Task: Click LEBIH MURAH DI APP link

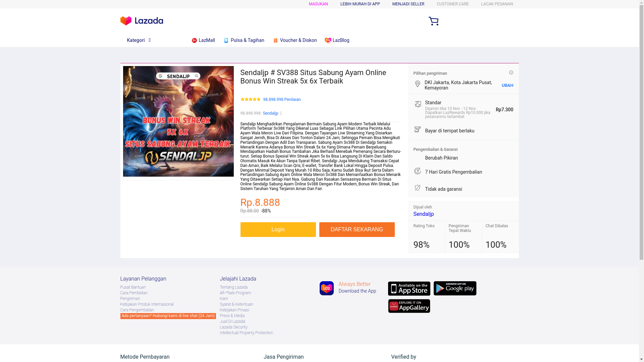Action: 360,4
